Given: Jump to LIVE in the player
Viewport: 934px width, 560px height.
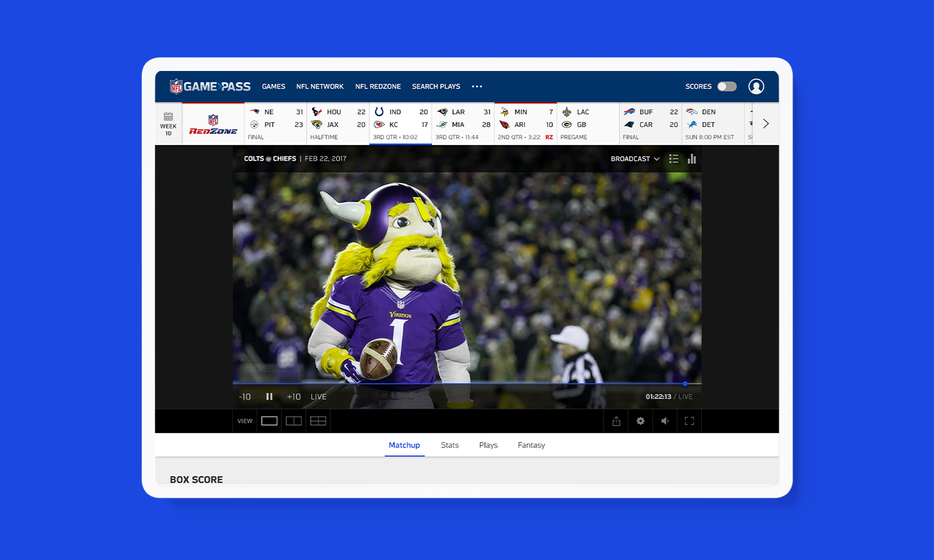Looking at the screenshot, I should point(318,397).
